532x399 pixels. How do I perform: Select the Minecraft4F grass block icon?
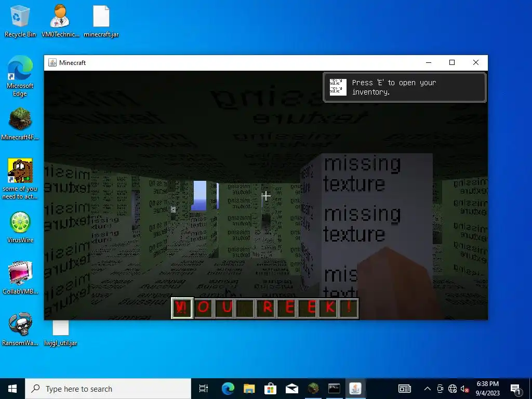[20, 124]
